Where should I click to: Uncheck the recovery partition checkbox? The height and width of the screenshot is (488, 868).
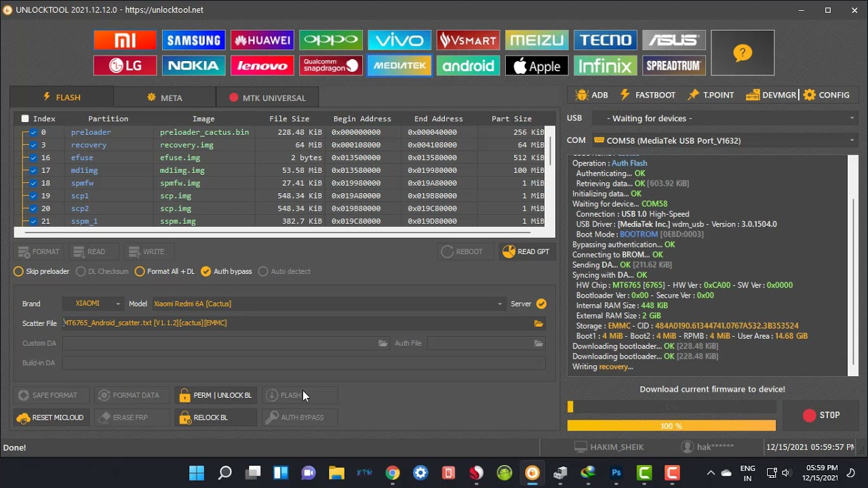[x=33, y=145]
